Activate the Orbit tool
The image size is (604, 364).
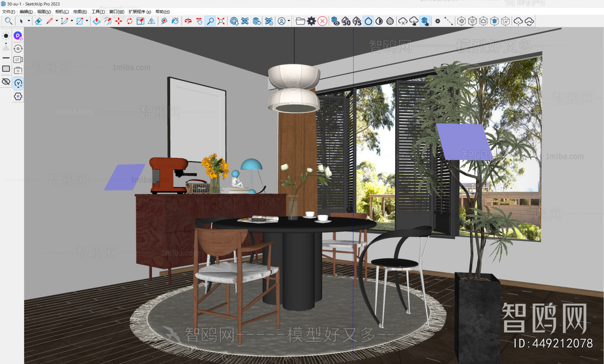(188, 21)
